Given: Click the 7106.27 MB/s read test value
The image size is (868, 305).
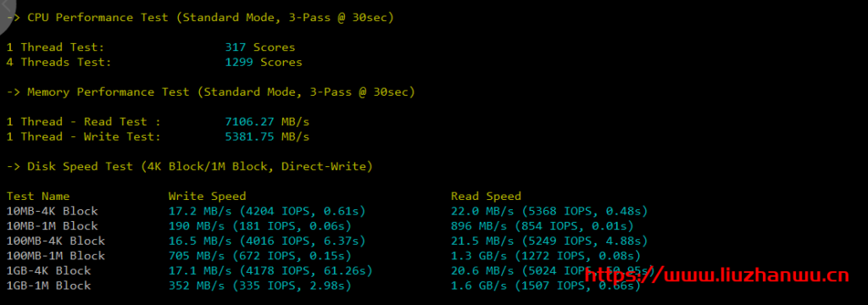Looking at the screenshot, I should click(x=267, y=122).
